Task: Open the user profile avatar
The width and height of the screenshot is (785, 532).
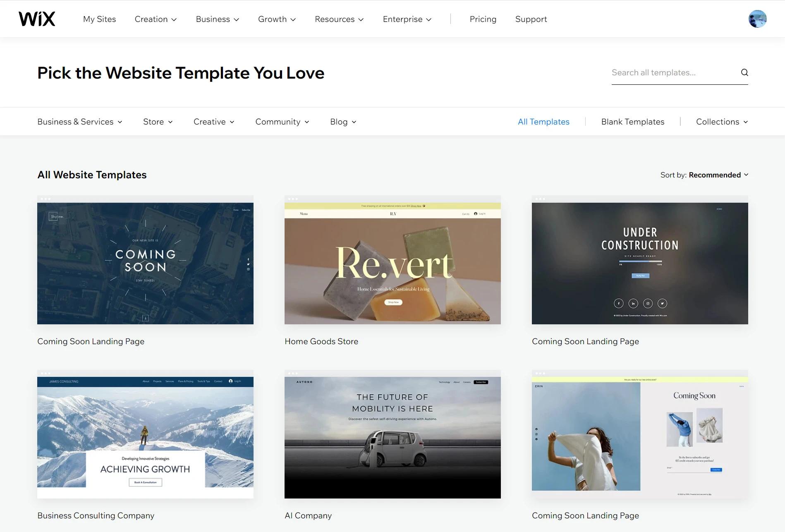Action: [757, 19]
